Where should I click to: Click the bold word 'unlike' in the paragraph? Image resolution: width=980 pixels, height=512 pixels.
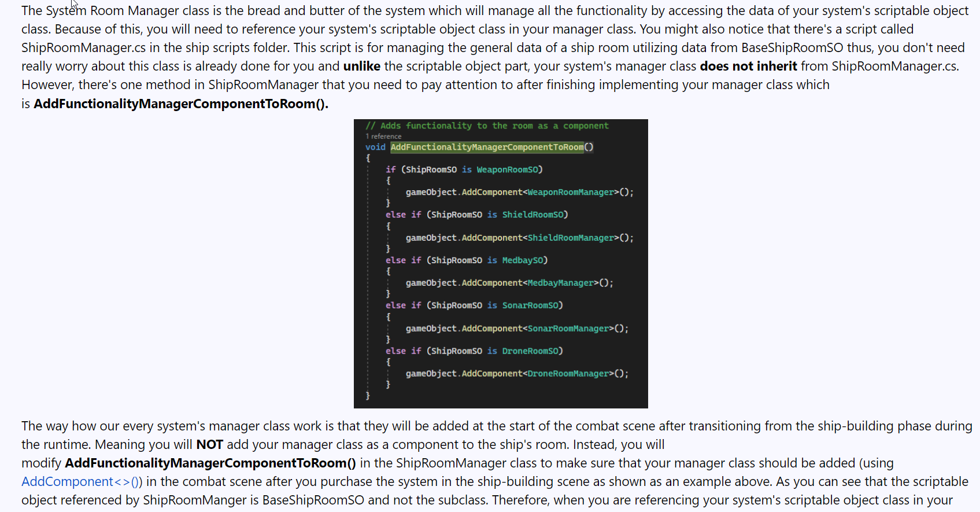coord(362,67)
